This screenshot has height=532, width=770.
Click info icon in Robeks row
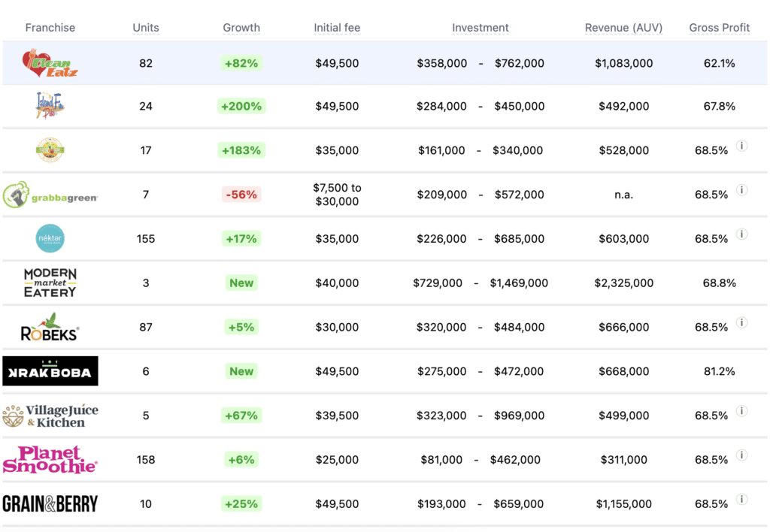(x=742, y=322)
